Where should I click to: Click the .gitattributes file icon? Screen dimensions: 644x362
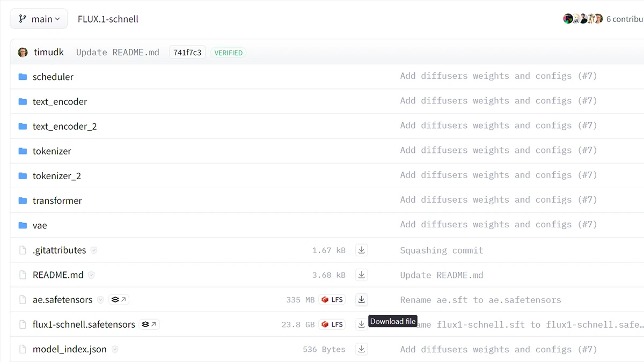click(x=23, y=250)
